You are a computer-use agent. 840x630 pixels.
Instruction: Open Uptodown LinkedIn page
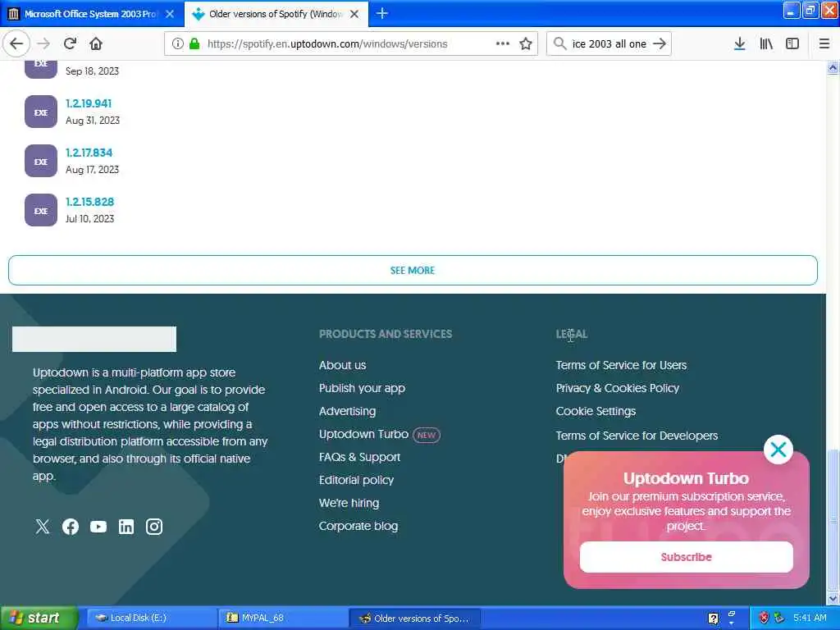tap(126, 527)
